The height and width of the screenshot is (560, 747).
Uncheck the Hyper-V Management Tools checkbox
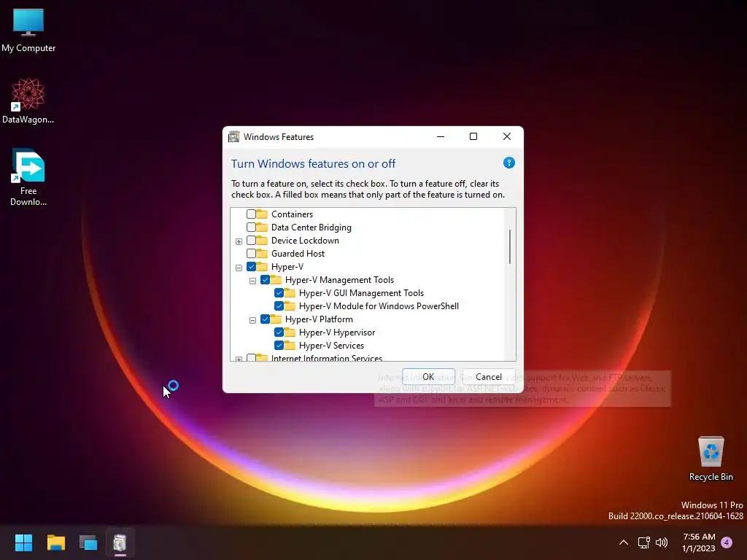265,279
